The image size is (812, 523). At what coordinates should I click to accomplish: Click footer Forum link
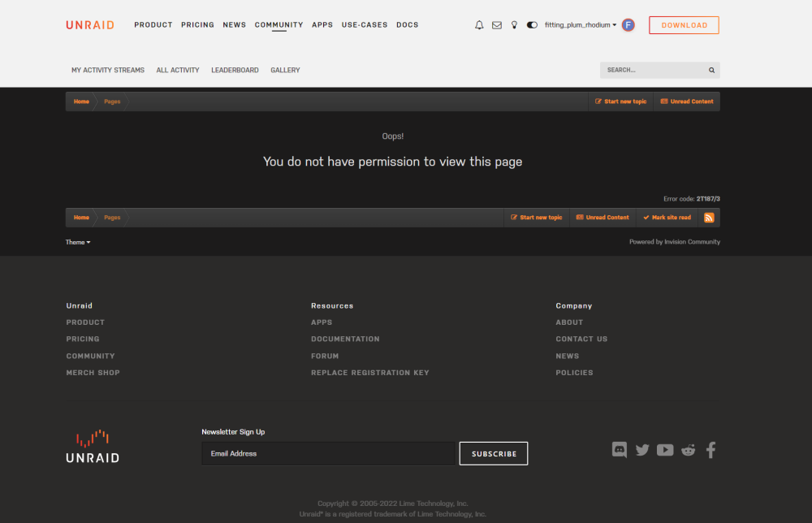coord(325,356)
